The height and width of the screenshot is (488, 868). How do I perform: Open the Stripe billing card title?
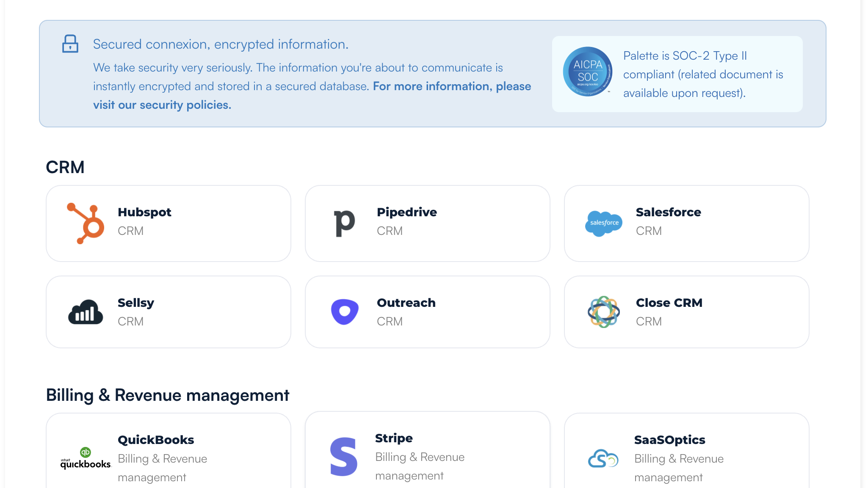(393, 438)
